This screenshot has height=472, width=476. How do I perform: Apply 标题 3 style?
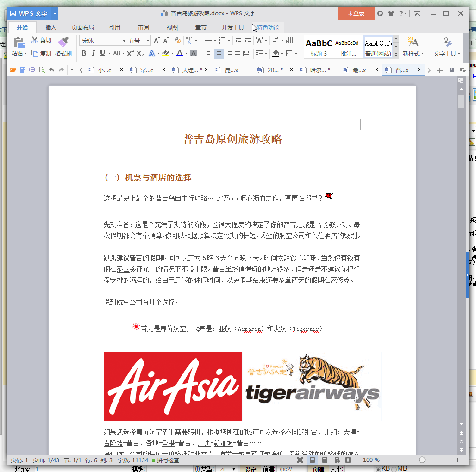(319, 47)
